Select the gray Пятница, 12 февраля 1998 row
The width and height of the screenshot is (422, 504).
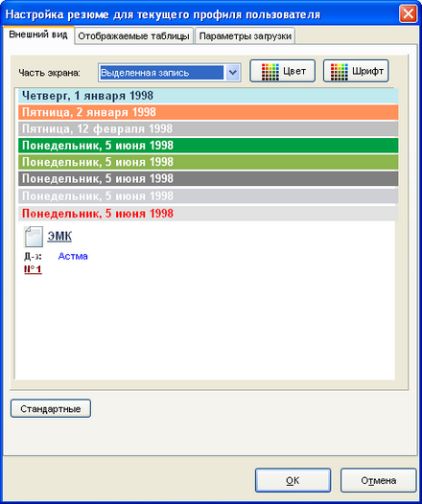208,129
